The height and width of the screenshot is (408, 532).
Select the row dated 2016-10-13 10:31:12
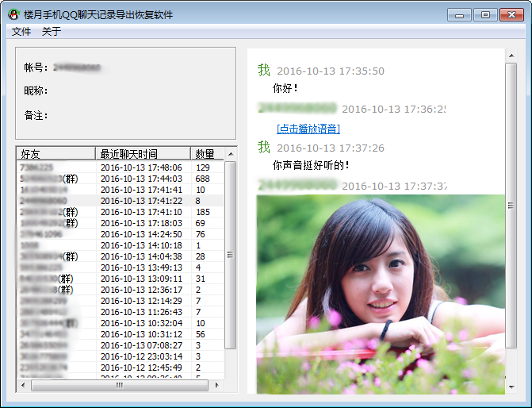[x=119, y=334]
